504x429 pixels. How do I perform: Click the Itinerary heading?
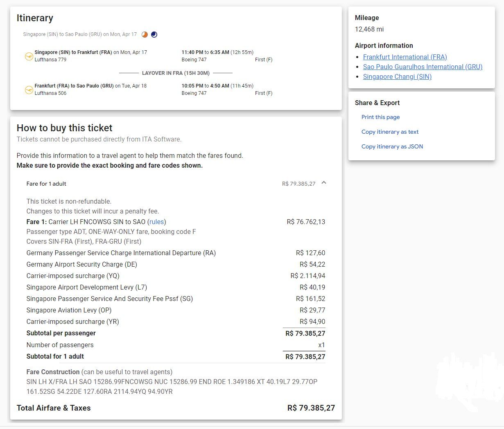pos(35,18)
